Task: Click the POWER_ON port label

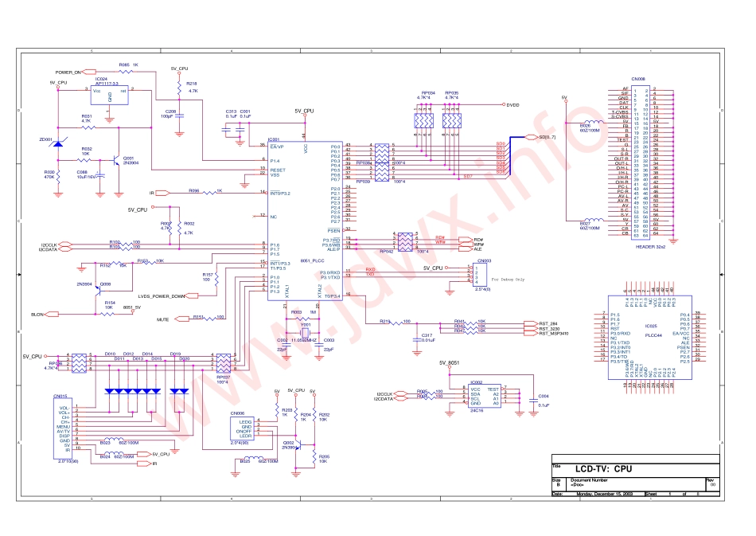Action: (x=68, y=72)
